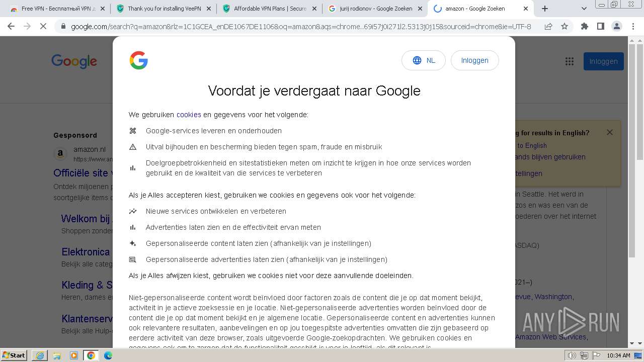The height and width of the screenshot is (362, 644).
Task: Close the jurij rodionov tab
Action: [x=420, y=9]
